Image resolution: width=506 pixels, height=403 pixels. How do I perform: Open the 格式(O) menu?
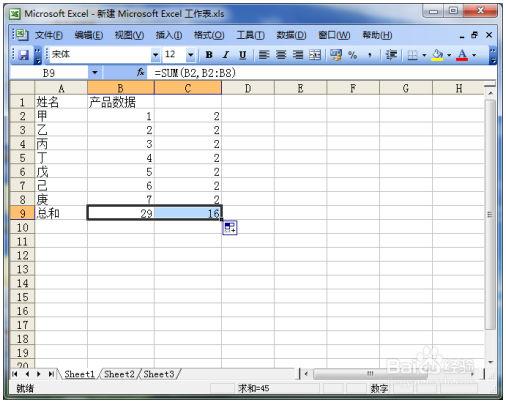coord(209,35)
